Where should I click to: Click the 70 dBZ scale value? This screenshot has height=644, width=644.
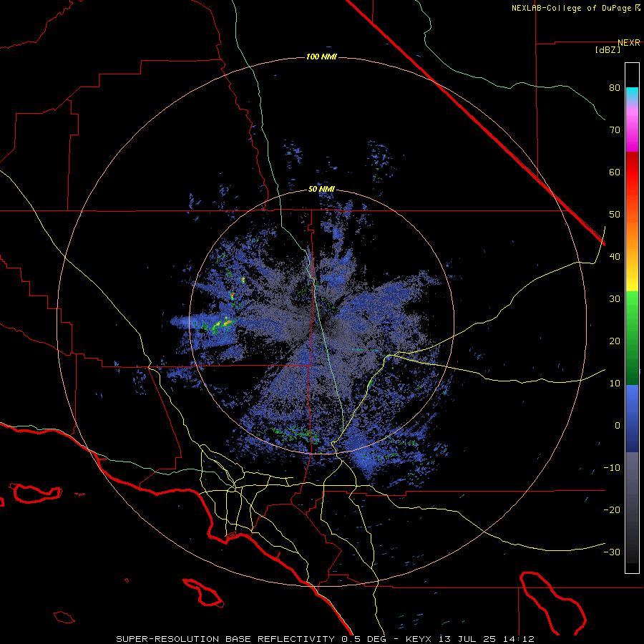(615, 130)
